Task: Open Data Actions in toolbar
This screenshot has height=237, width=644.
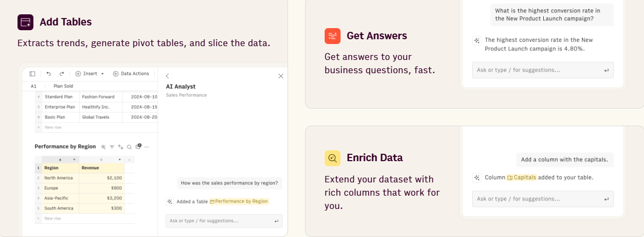Action: 130,74
